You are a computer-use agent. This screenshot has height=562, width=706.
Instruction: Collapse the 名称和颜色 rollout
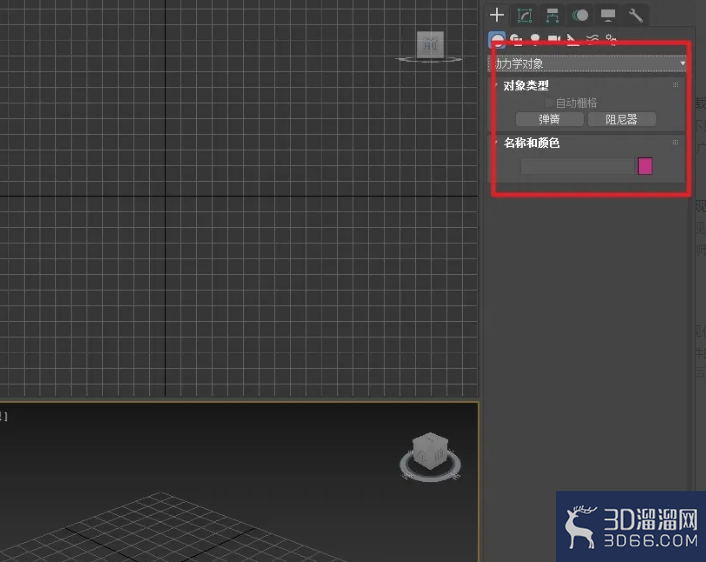point(531,143)
